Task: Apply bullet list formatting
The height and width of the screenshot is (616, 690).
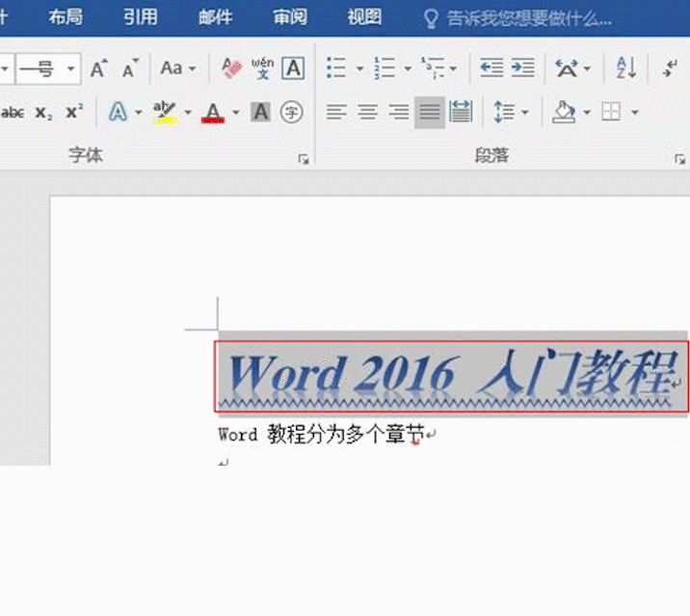Action: tap(336, 67)
